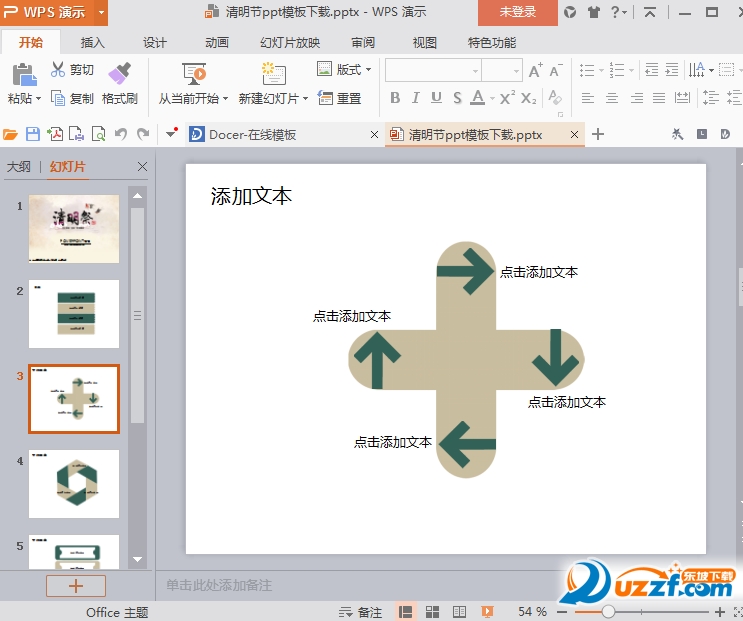Open WPS application menu arrow
The image size is (743, 621).
click(x=101, y=12)
